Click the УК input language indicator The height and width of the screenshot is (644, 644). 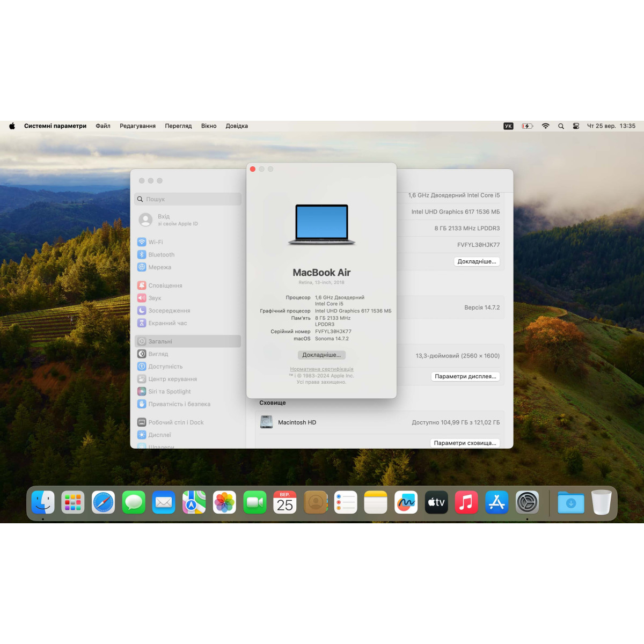508,126
